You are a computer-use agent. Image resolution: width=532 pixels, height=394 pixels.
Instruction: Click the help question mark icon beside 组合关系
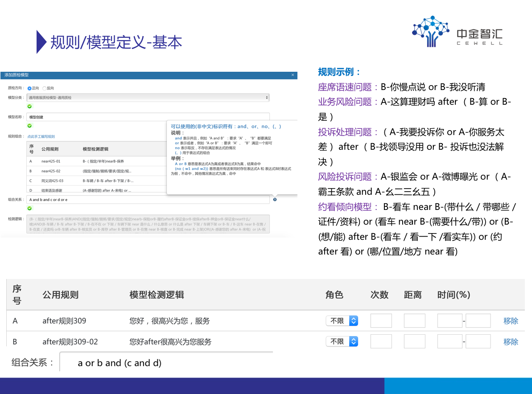click(x=275, y=200)
